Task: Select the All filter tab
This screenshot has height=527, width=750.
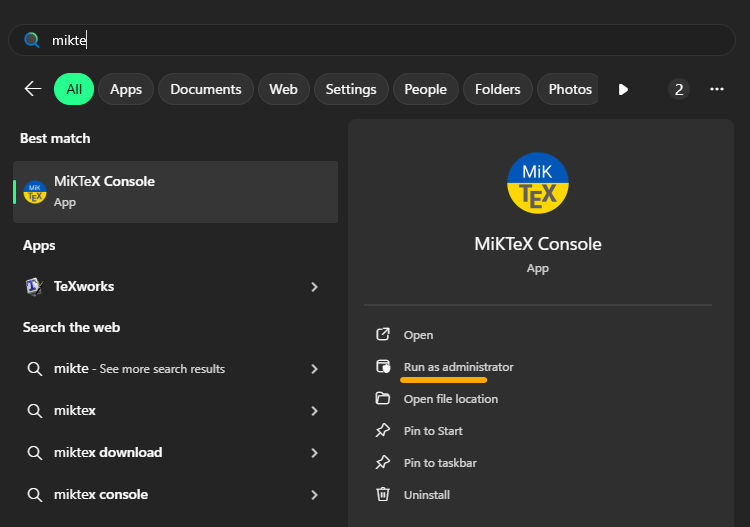Action: tap(74, 89)
